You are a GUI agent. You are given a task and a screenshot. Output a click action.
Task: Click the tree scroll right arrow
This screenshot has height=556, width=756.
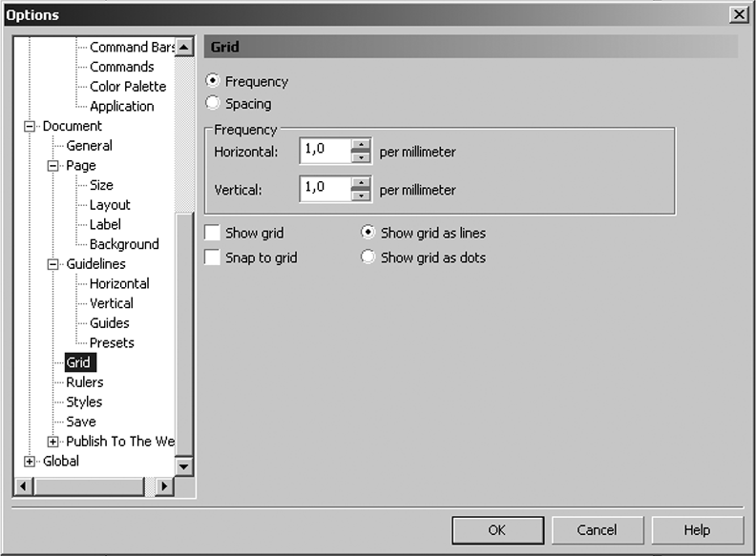[164, 486]
